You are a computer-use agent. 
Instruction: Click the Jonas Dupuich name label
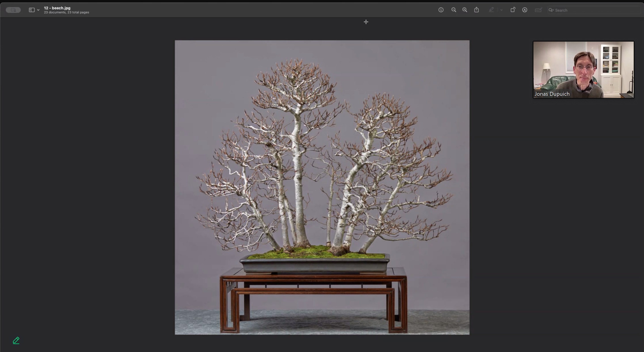coord(552,94)
